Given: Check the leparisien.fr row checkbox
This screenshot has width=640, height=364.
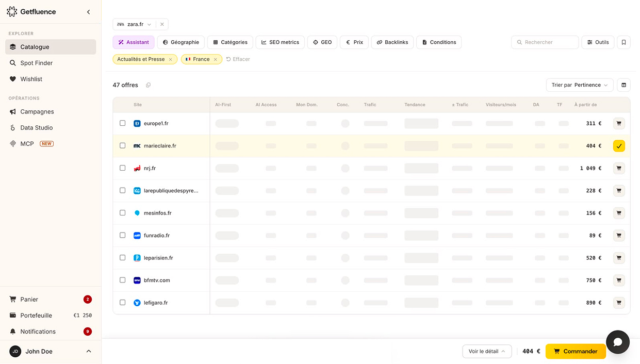Looking at the screenshot, I should point(123,258).
